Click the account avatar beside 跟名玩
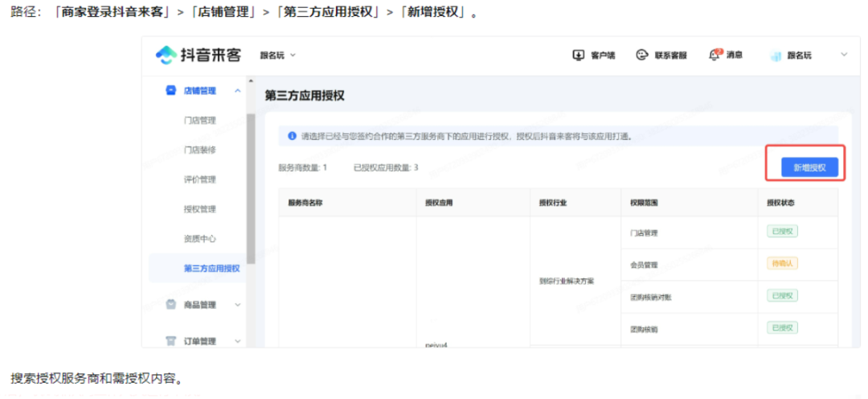 click(x=776, y=56)
